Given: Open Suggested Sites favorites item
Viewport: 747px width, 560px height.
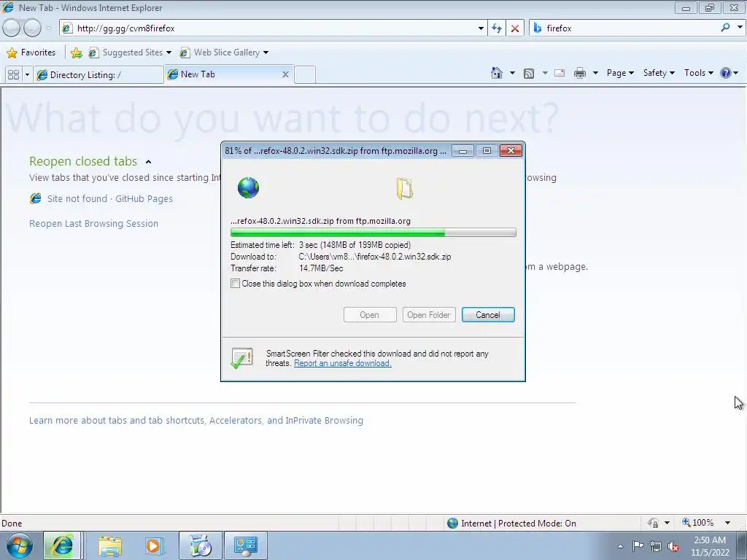Looking at the screenshot, I should (130, 52).
